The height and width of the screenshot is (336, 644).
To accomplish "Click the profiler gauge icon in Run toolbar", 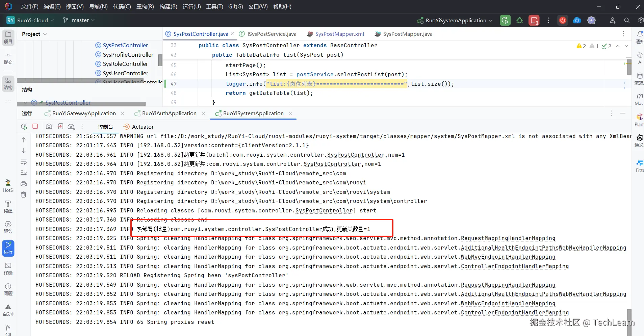I will (71, 127).
